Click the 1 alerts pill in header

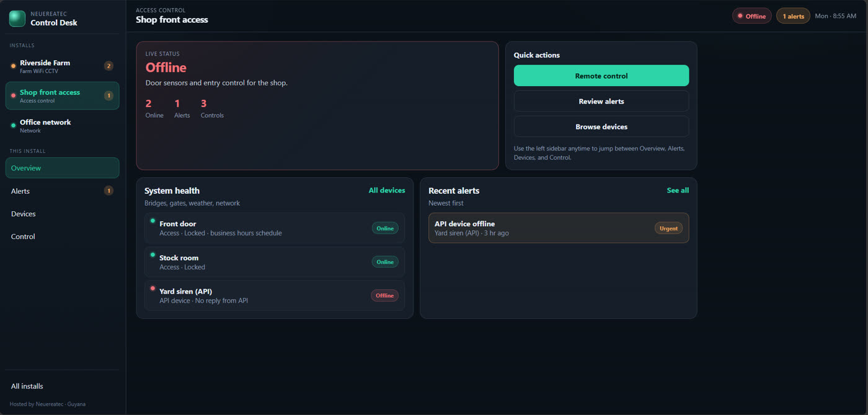tap(793, 16)
